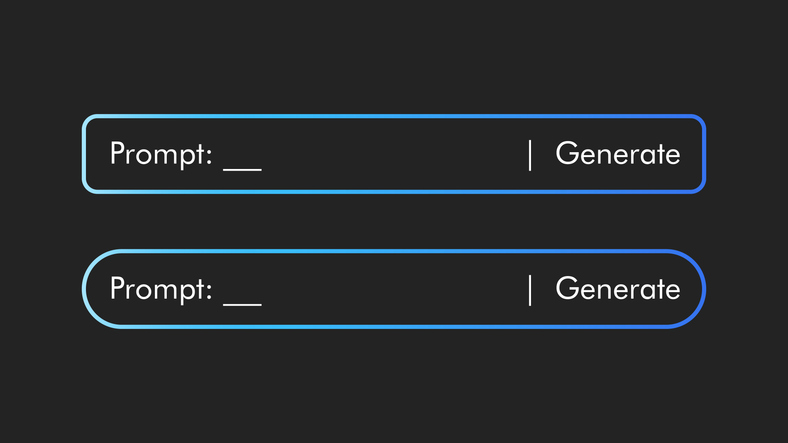Click the top gradient border of the rectangular bar
This screenshot has height=443, width=788.
(x=394, y=117)
